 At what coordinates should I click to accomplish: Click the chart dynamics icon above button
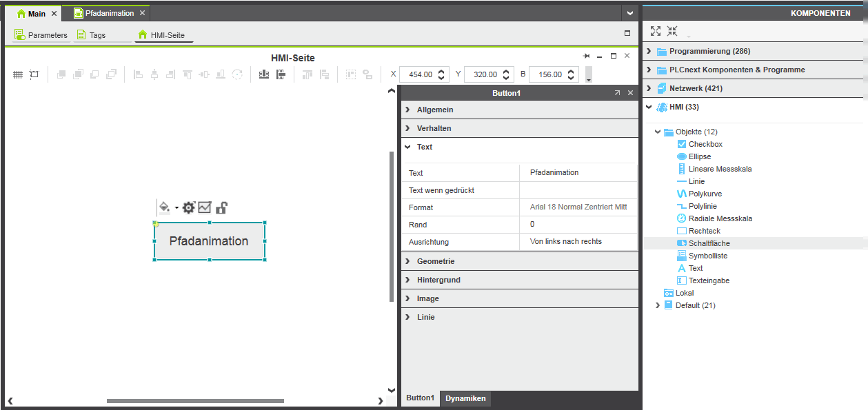pyautogui.click(x=205, y=207)
